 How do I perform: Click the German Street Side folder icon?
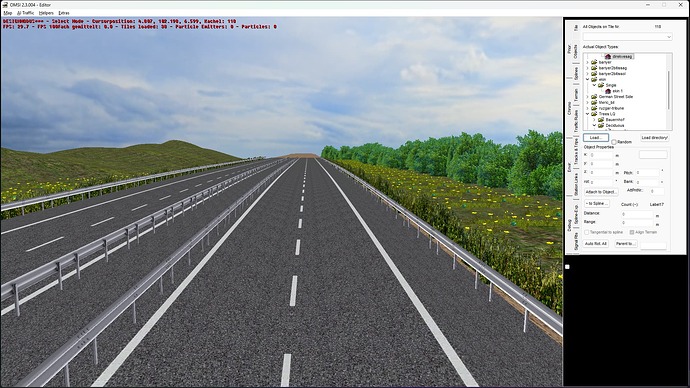click(594, 97)
